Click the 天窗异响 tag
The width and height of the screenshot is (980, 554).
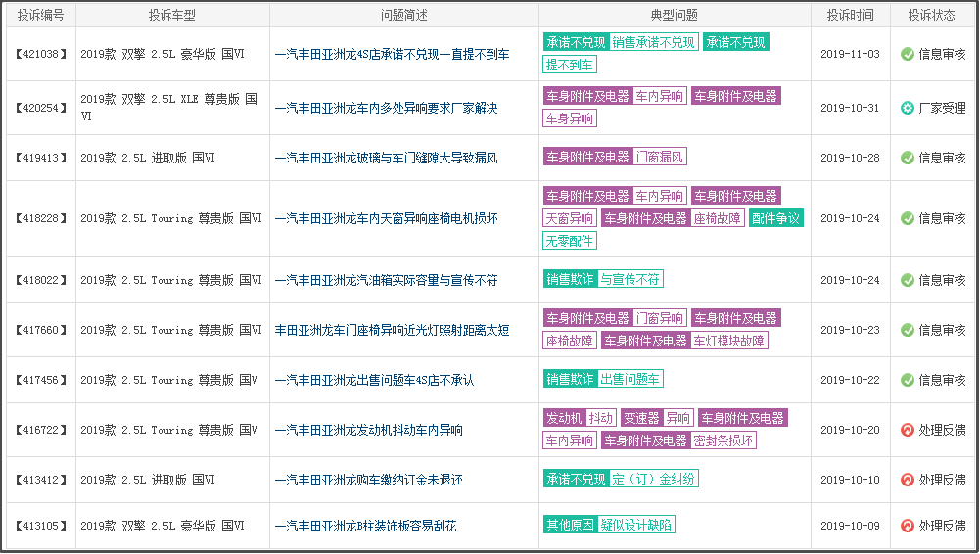coord(570,218)
